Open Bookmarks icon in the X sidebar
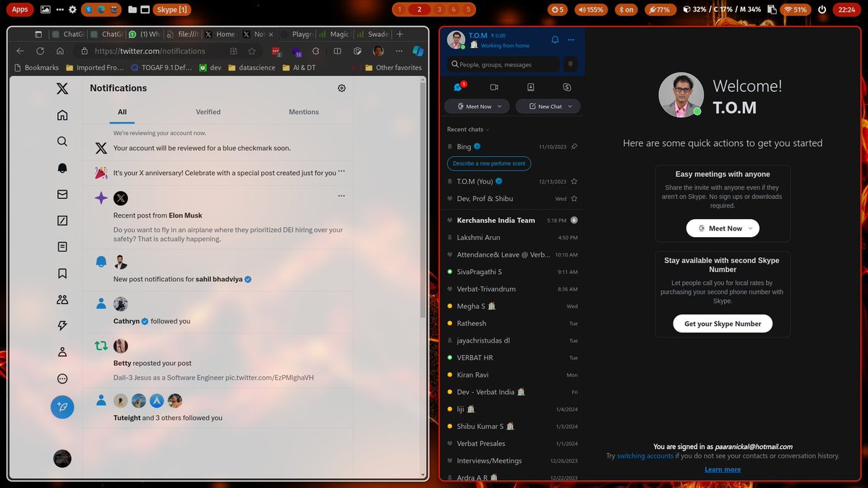The height and width of the screenshot is (488, 868). 62,273
